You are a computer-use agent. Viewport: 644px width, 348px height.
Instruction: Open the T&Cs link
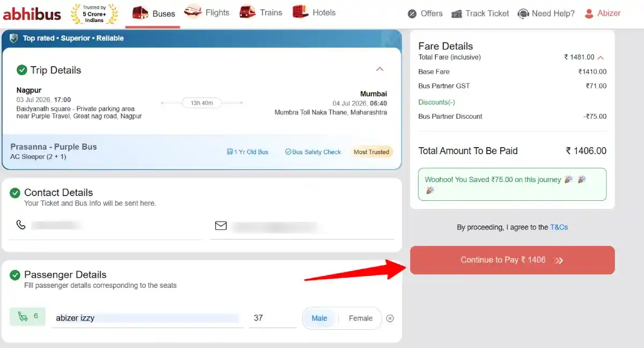click(559, 227)
